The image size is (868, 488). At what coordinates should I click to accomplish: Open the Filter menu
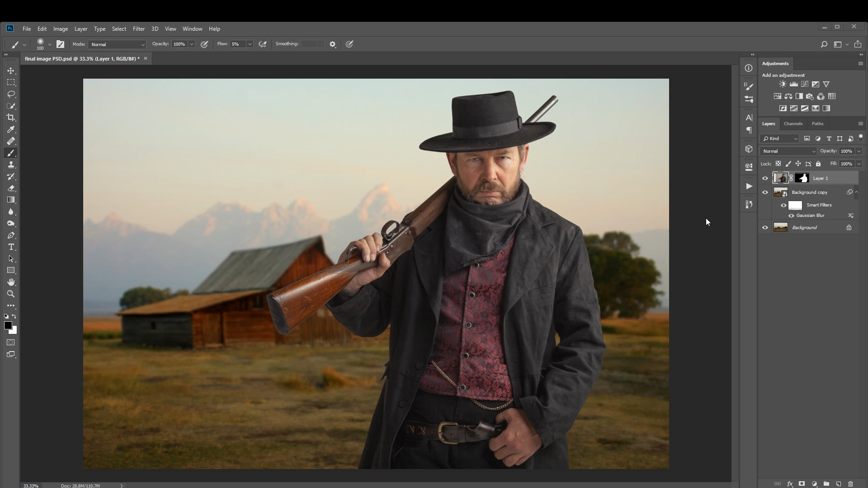click(x=138, y=28)
